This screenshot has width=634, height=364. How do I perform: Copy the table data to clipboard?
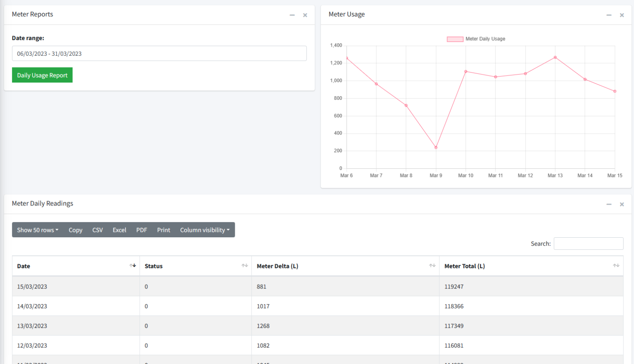[75, 230]
